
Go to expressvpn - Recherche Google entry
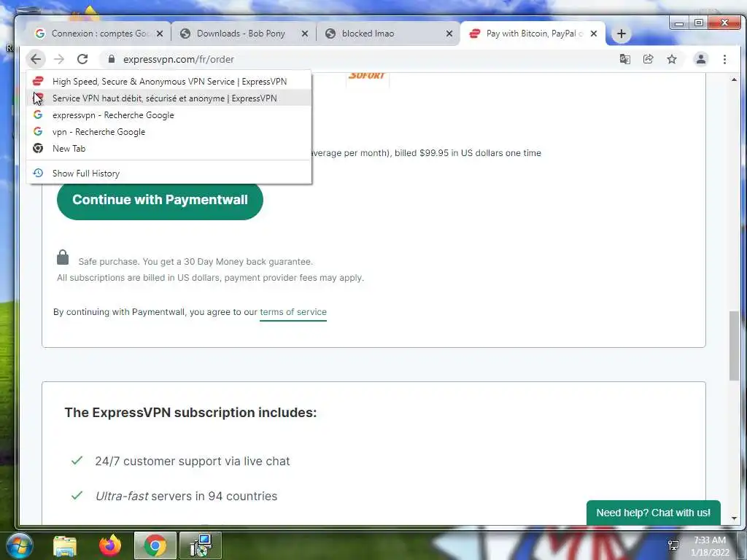[x=169, y=114]
